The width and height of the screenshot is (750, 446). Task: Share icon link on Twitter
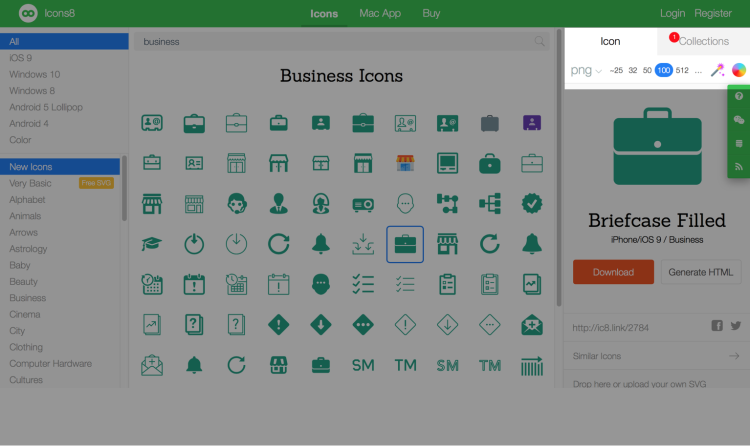(x=736, y=326)
